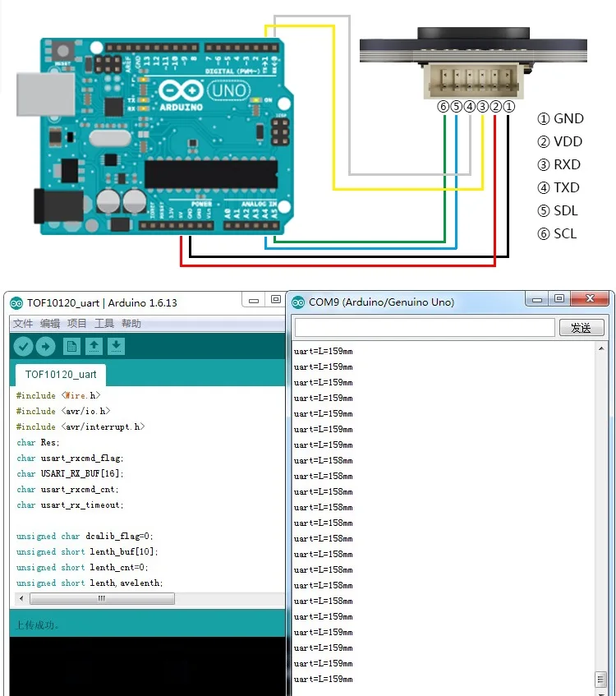Click the '#include <Wire.h>' code line

58,395
